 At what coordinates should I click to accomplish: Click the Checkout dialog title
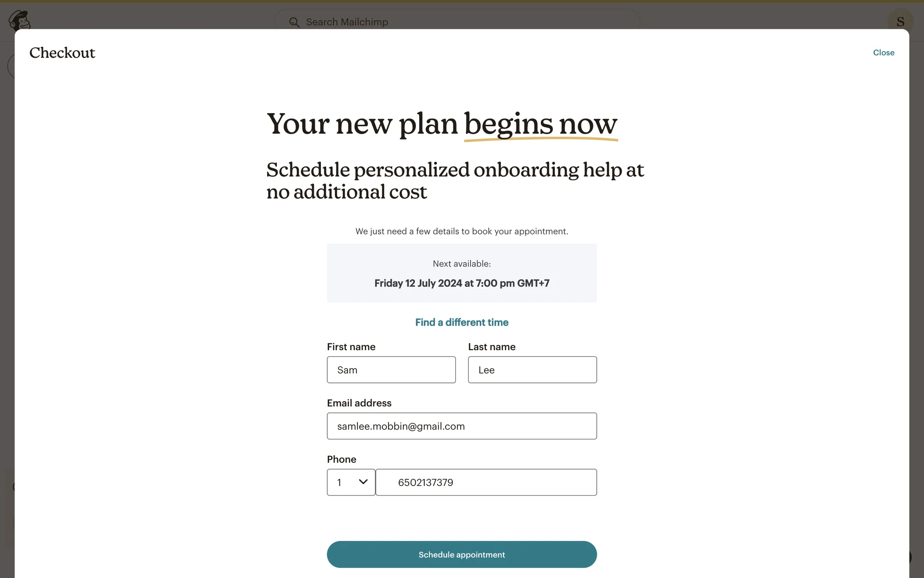pyautogui.click(x=62, y=53)
